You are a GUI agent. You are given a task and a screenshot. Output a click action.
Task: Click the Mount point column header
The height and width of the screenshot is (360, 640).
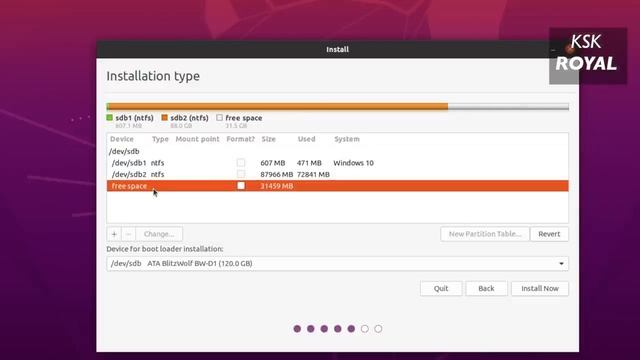pos(197,139)
